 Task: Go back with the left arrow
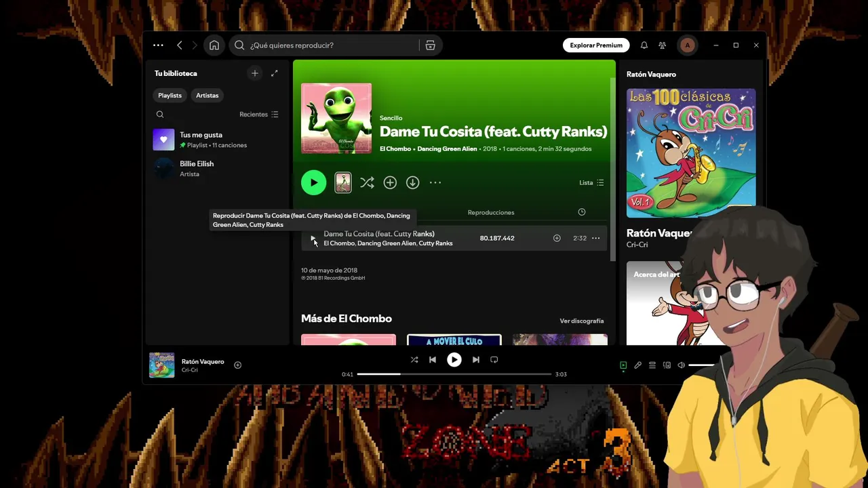tap(180, 45)
